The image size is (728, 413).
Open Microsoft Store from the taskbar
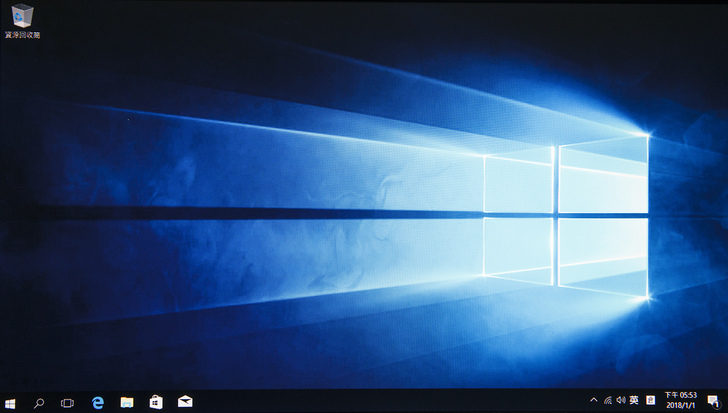click(156, 402)
